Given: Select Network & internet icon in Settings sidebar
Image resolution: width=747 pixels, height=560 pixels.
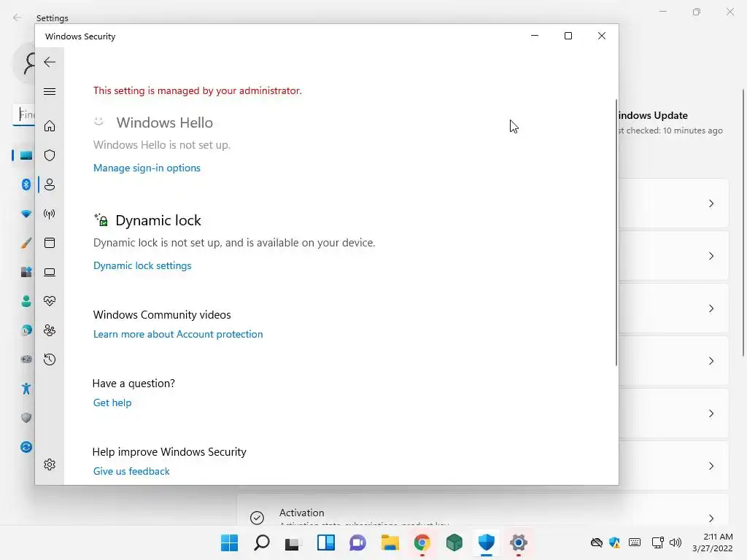Looking at the screenshot, I should tap(26, 214).
